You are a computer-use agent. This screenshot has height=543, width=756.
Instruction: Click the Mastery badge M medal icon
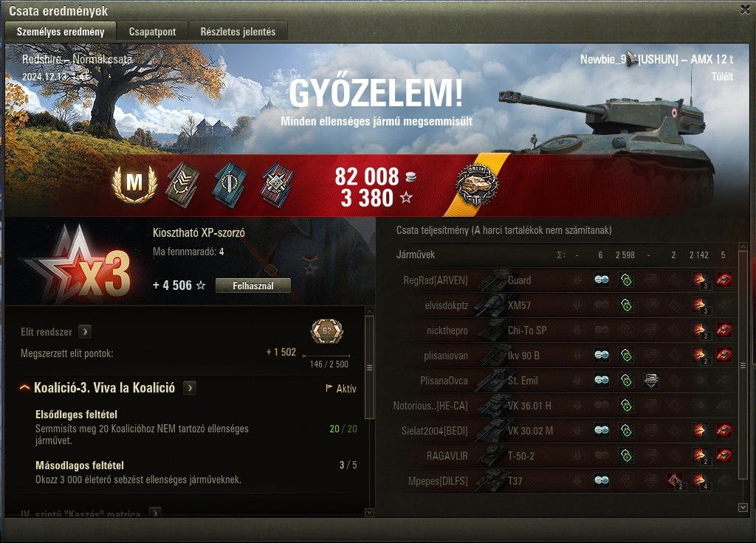134,184
